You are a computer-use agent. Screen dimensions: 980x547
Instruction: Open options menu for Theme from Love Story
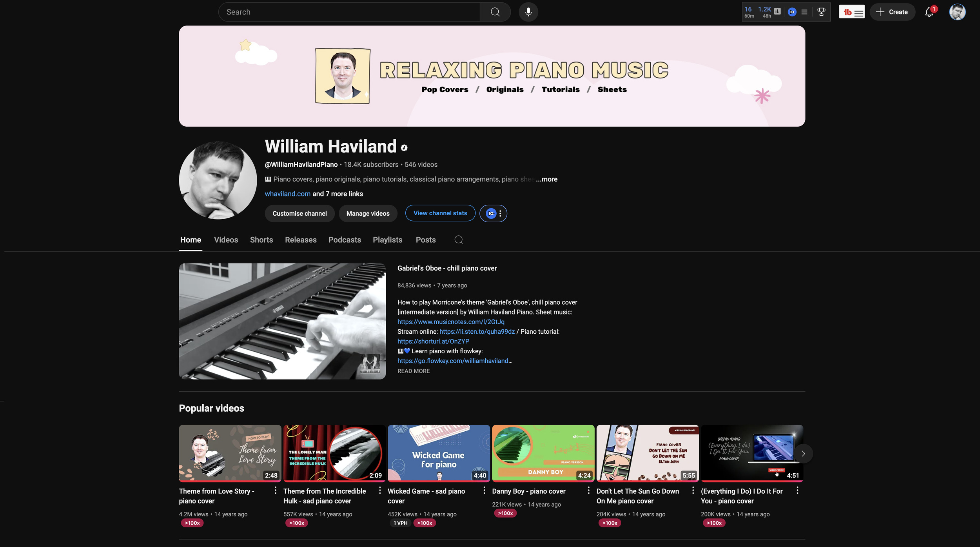pos(276,491)
